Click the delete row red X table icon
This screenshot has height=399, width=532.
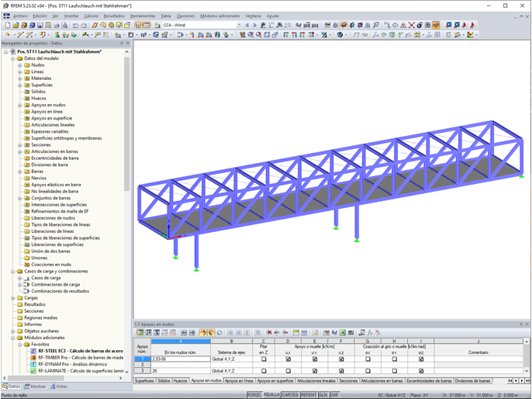(268, 333)
